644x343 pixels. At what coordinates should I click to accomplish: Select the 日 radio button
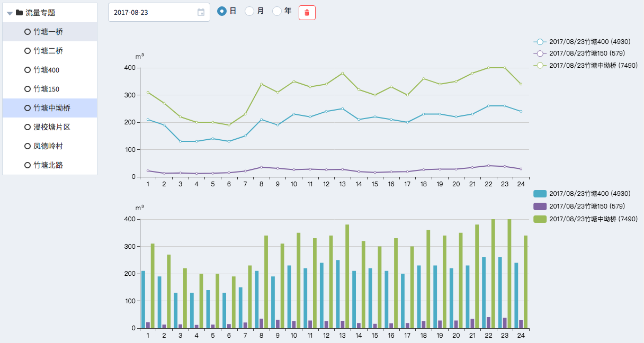pyautogui.click(x=222, y=11)
